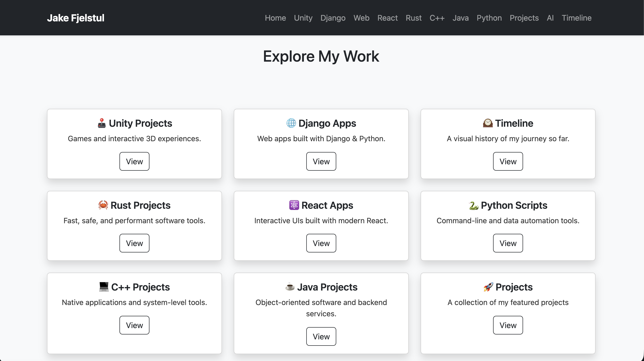This screenshot has width=644, height=361.
Task: Open Java in the top navigation
Action: tap(460, 18)
